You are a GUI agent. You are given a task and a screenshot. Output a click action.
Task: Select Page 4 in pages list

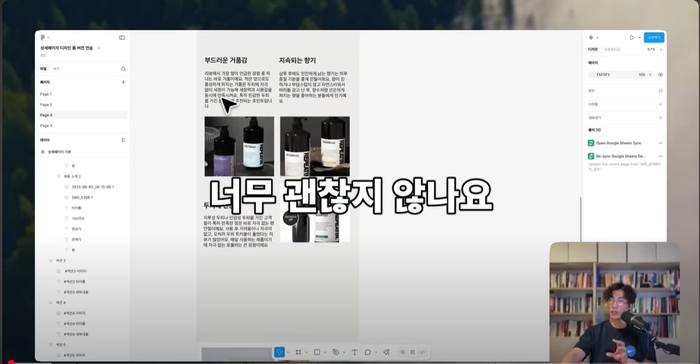pos(46,126)
